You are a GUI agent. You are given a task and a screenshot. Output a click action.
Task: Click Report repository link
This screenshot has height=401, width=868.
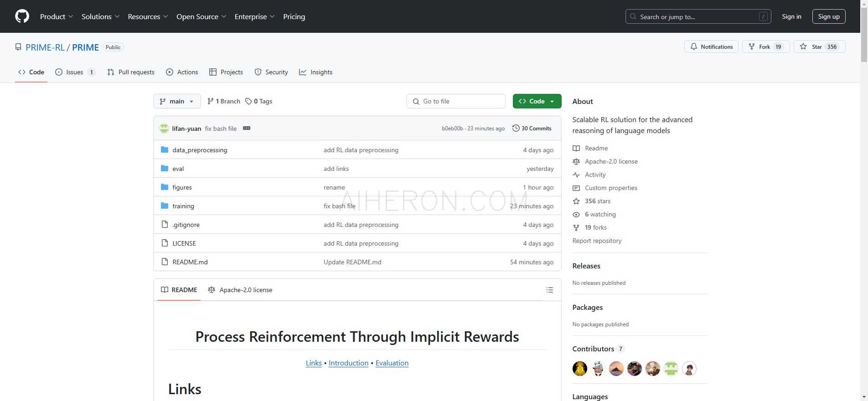[597, 241]
